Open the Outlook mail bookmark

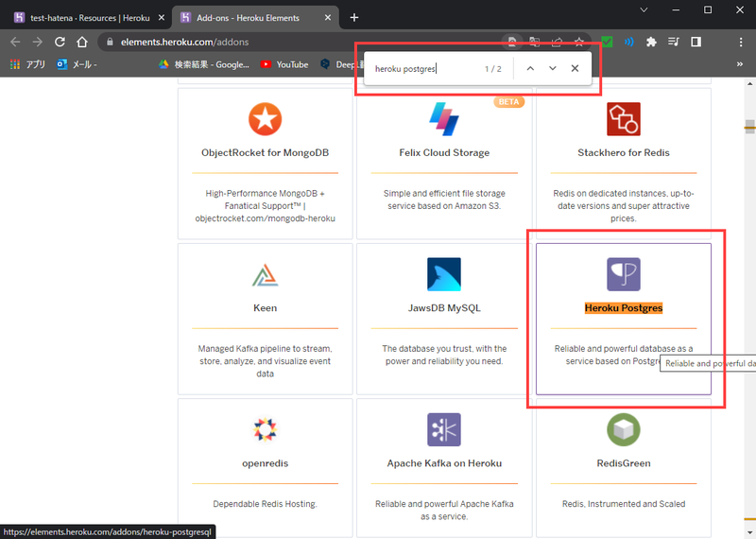[77, 64]
